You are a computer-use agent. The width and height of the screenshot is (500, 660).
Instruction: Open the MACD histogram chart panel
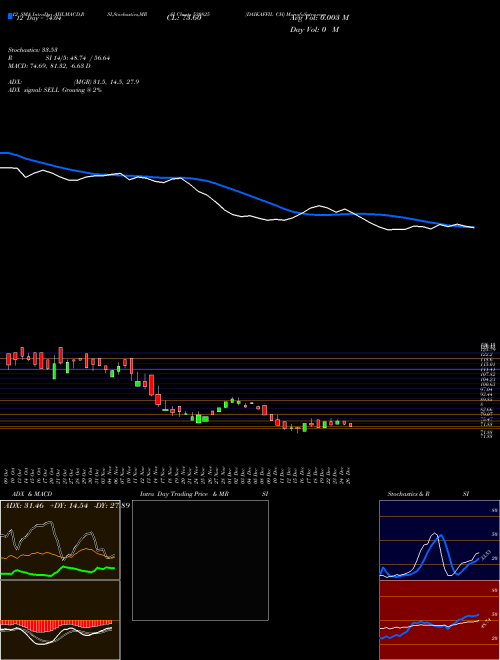(60, 620)
